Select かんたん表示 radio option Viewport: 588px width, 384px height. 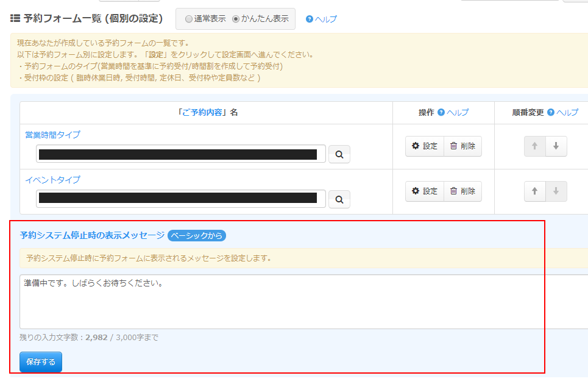coord(236,19)
